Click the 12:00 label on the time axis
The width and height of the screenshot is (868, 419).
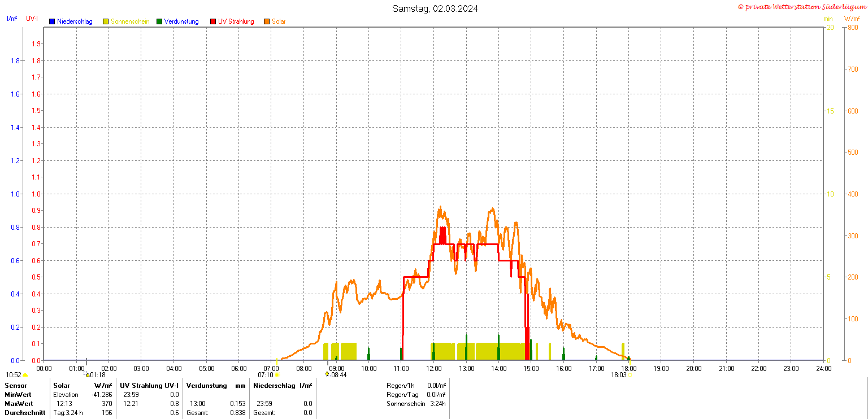(x=433, y=368)
